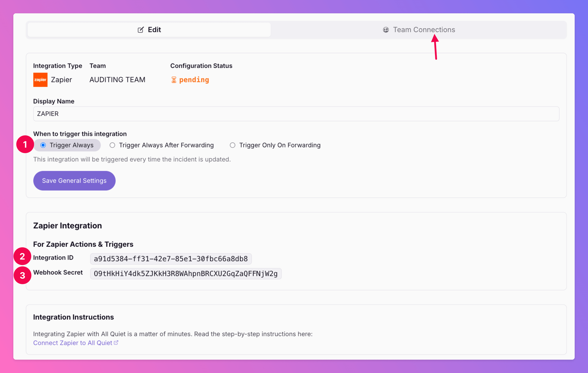Click the Team Connections people icon
The image size is (588, 373).
(x=385, y=30)
